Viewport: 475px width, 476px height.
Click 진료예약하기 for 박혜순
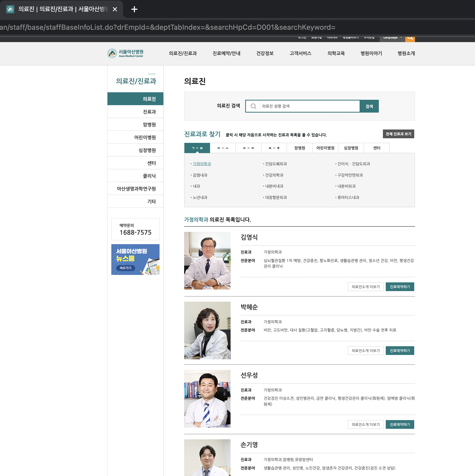(400, 351)
